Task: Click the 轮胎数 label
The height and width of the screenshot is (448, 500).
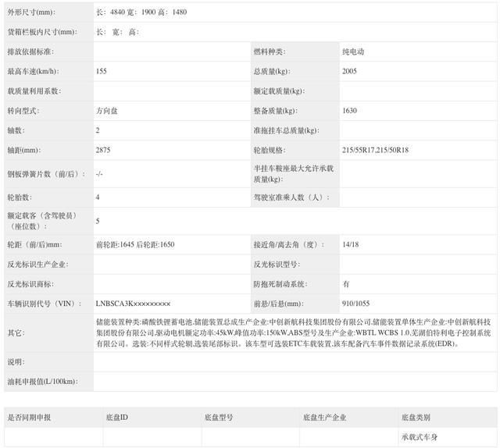Action: 20,197
